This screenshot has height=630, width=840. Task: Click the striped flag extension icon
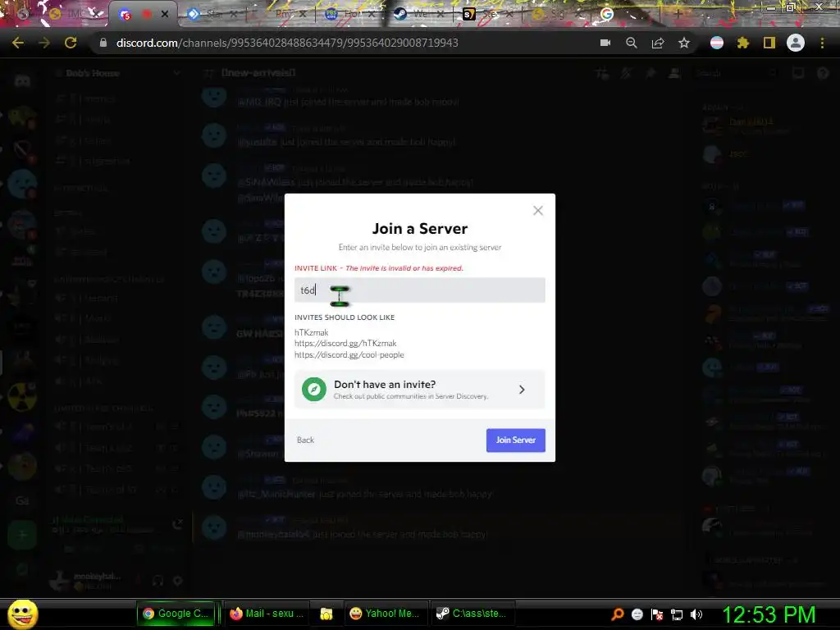[x=717, y=43]
